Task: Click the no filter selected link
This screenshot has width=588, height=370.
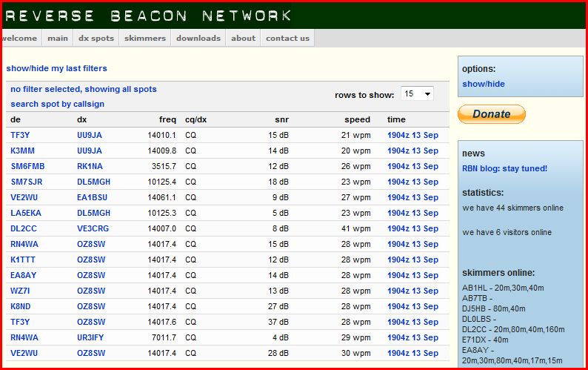Action: (x=84, y=89)
